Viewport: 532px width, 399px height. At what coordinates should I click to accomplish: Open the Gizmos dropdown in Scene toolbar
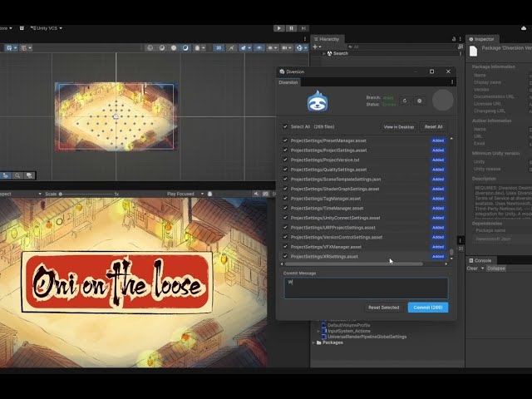click(301, 48)
